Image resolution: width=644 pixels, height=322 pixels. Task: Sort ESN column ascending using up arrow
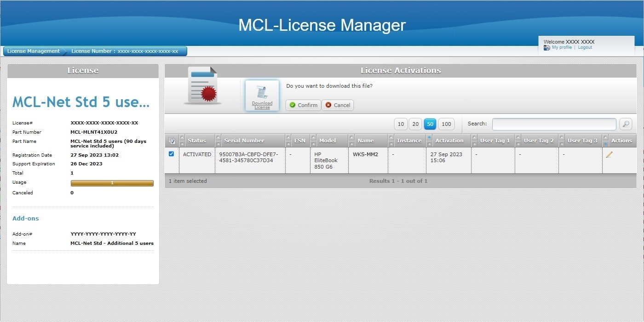pyautogui.click(x=288, y=137)
